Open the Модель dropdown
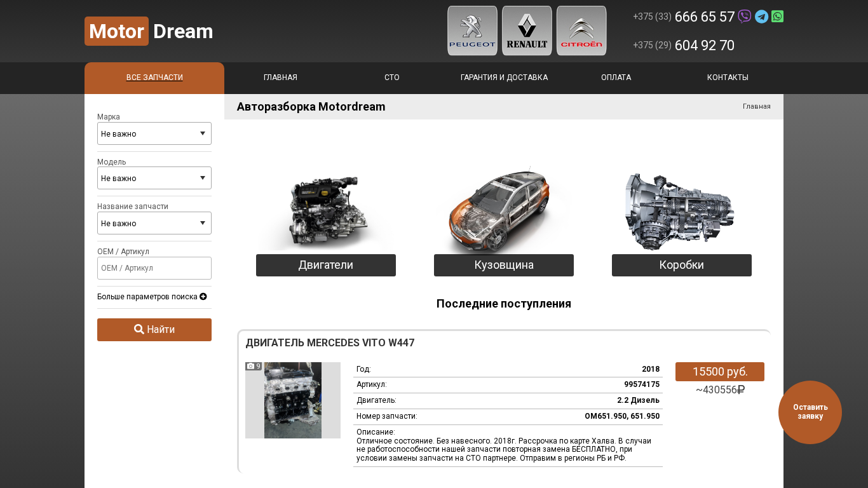Screen dimensions: 868x488 [x=154, y=178]
